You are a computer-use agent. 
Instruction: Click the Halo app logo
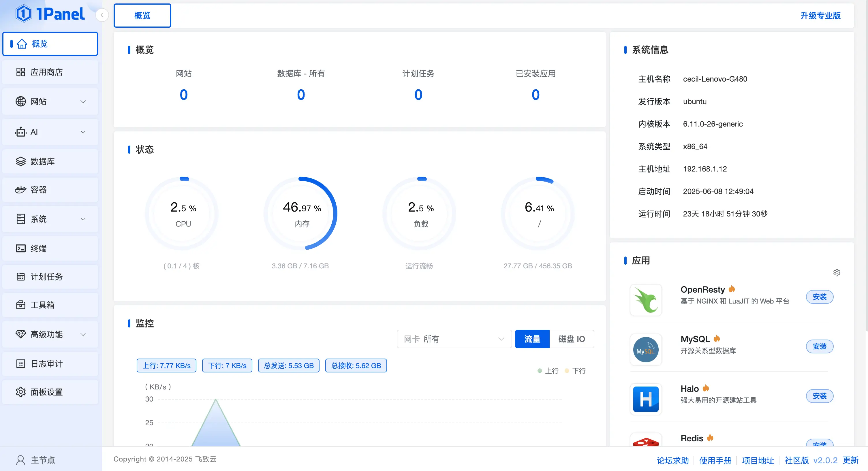pyautogui.click(x=646, y=399)
